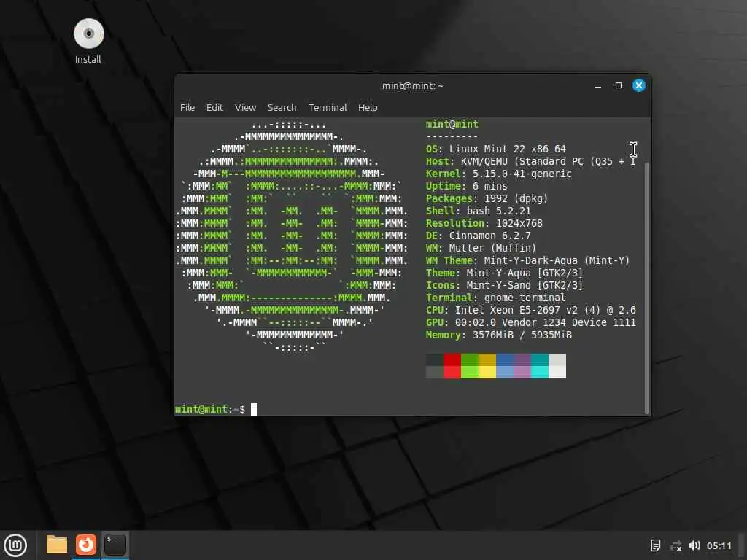The image size is (747, 560).
Task: Open the Help menu in terminal
Action: tap(368, 108)
